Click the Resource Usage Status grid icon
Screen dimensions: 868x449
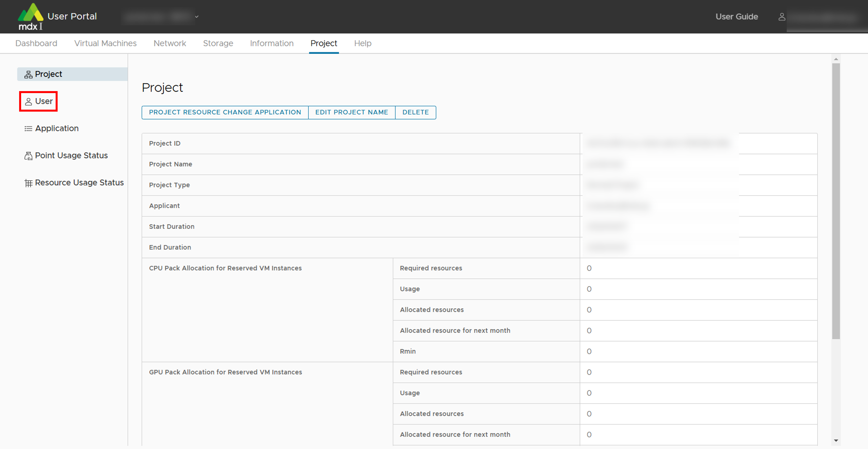coord(28,183)
